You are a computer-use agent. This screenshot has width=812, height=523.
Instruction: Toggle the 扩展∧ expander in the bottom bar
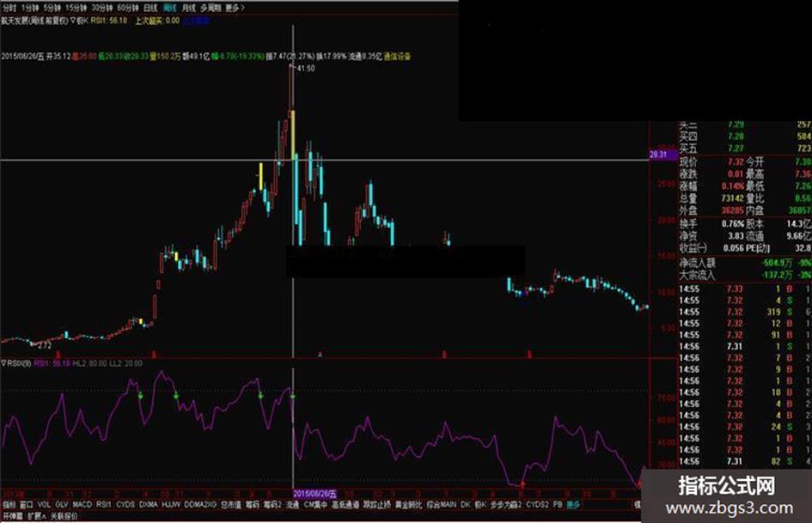point(37,516)
